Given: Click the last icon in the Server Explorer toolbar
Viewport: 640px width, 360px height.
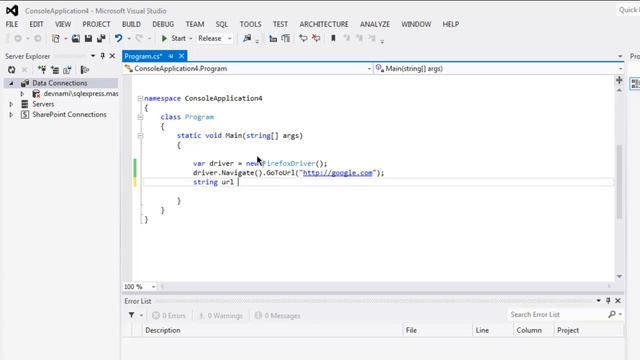Looking at the screenshot, I should (85, 70).
